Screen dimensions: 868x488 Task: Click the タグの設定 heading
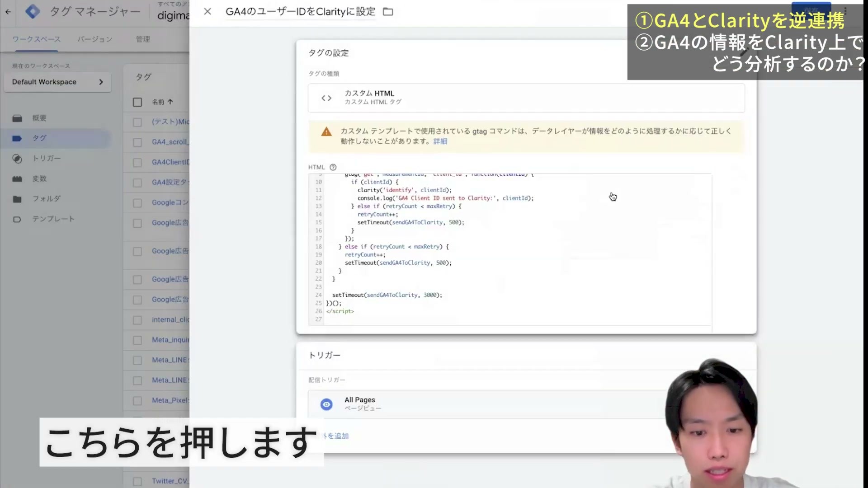pos(328,53)
